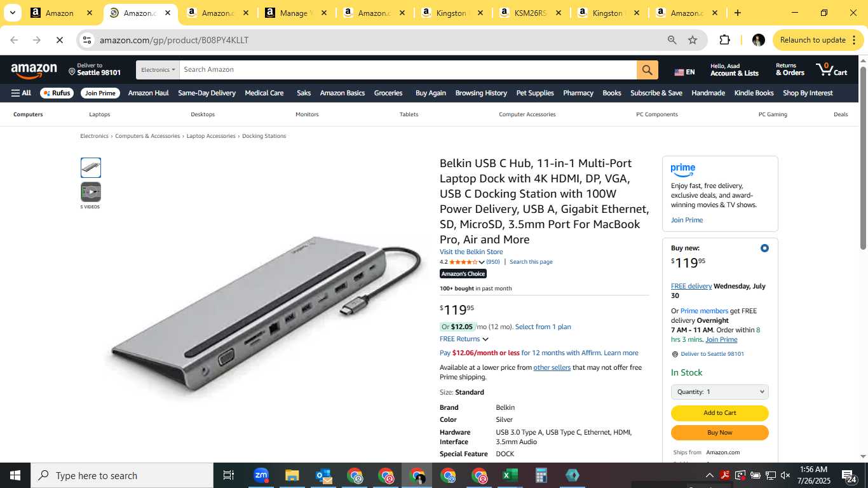Viewport: 868px width, 488px height.
Task: Launch Excel from the taskbar
Action: pyautogui.click(x=510, y=475)
